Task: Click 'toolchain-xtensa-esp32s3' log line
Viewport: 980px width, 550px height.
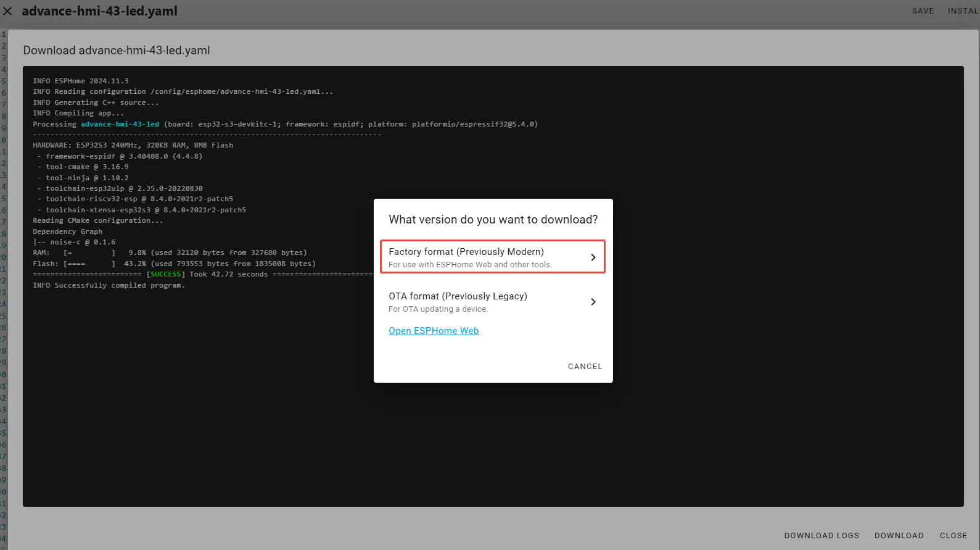Action: click(x=141, y=210)
